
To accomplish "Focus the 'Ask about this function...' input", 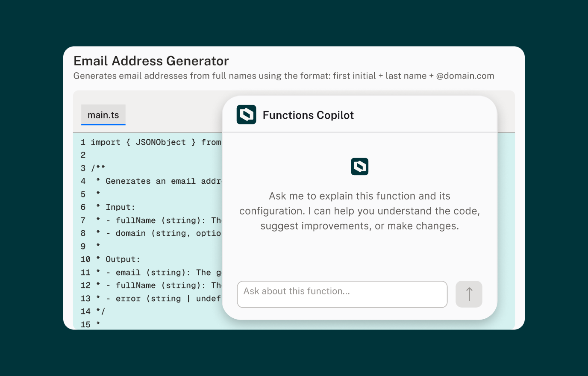I will (342, 294).
